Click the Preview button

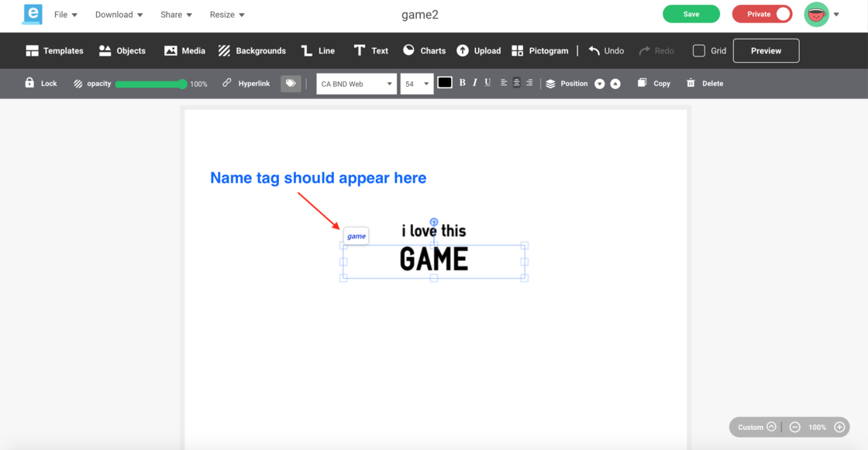pos(766,51)
